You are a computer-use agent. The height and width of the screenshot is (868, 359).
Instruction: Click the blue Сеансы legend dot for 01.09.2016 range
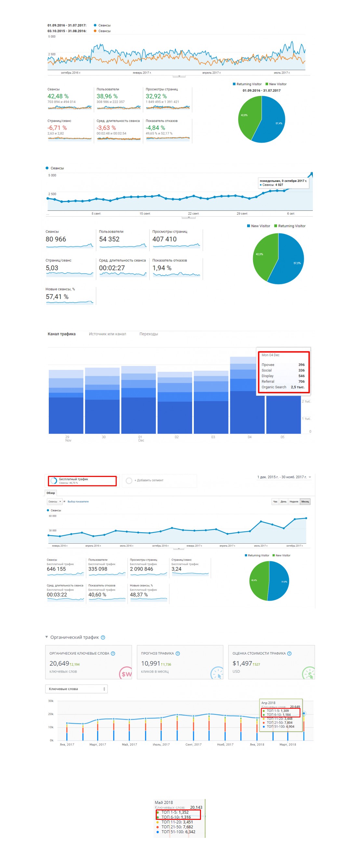pos(95,25)
